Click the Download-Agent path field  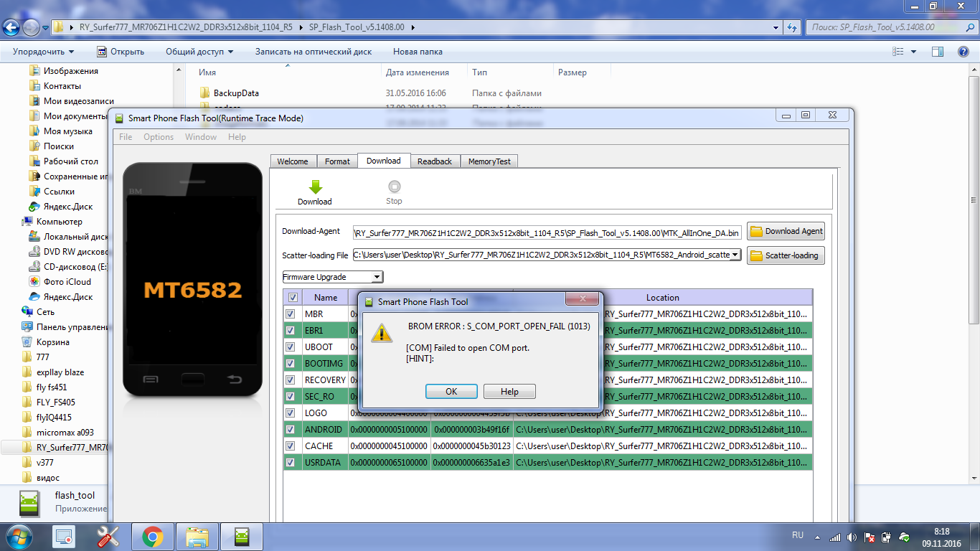click(x=547, y=232)
